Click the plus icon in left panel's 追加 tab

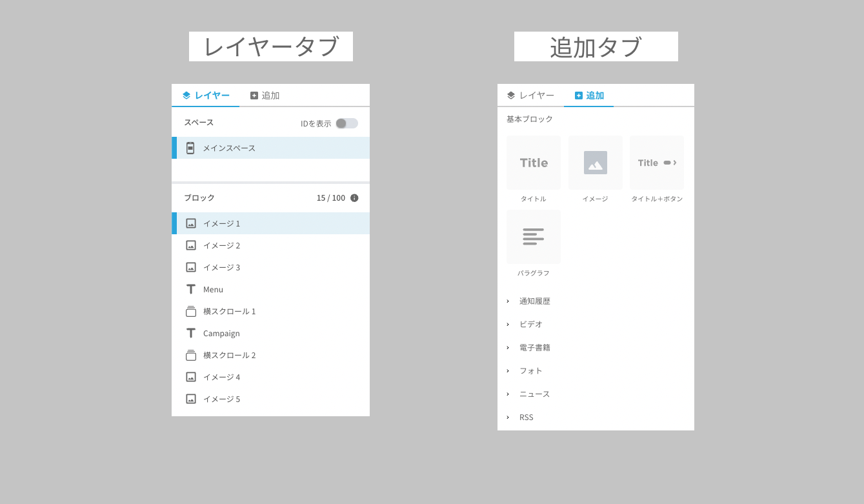point(254,96)
